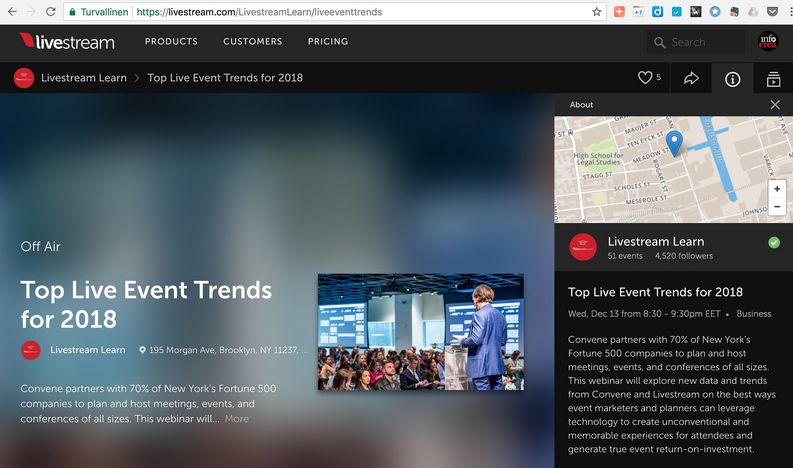This screenshot has width=793, height=468.
Task: Click the blue checkmark extension icon
Action: pos(676,12)
